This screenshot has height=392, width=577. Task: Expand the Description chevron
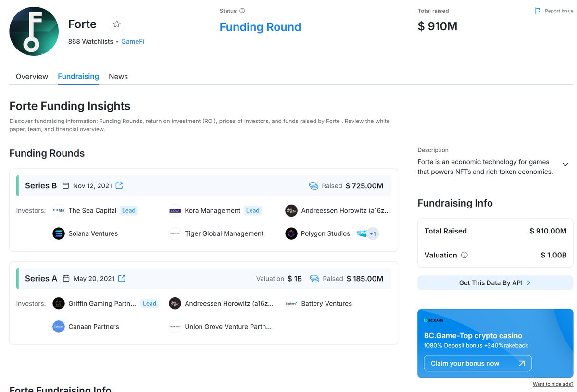[565, 164]
